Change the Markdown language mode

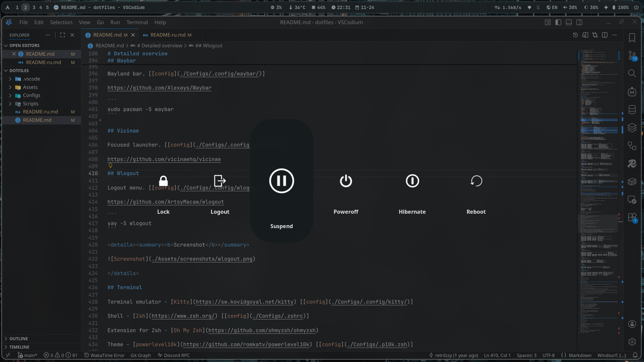(580, 355)
